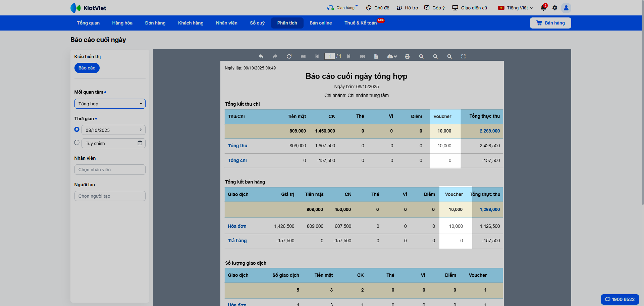Click the 2,269,000 total amount

[x=490, y=131]
